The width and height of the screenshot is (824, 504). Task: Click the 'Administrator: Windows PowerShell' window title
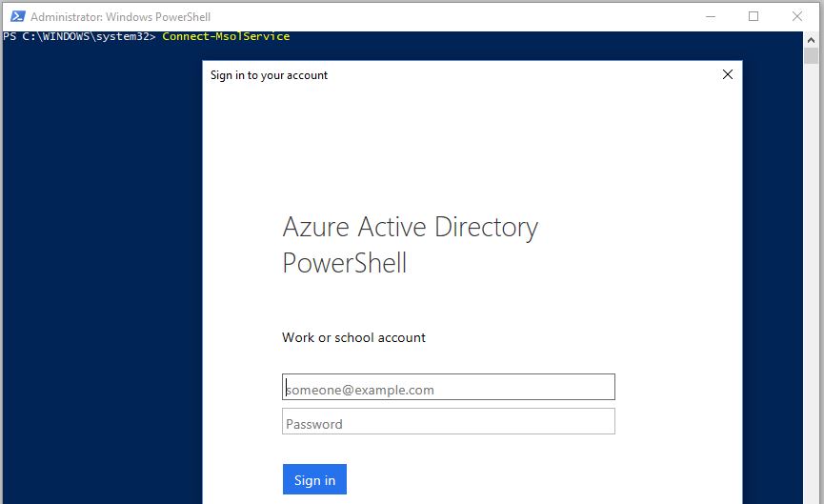pos(120,17)
